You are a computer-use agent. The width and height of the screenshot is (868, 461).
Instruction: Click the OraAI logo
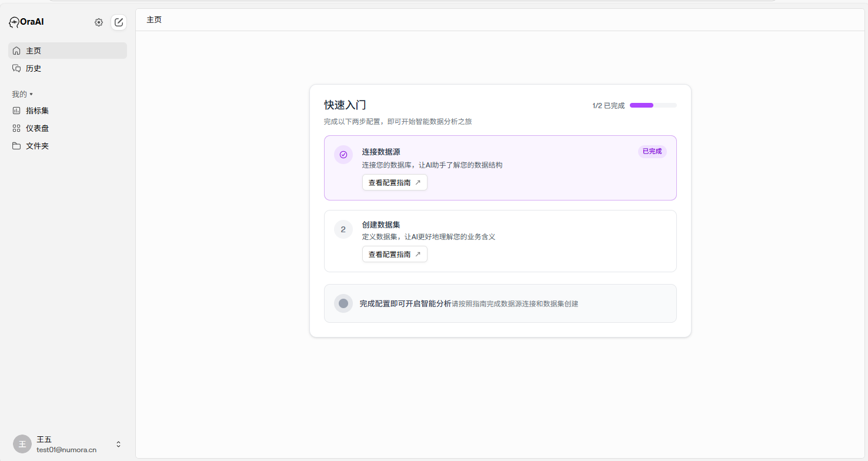coord(26,22)
